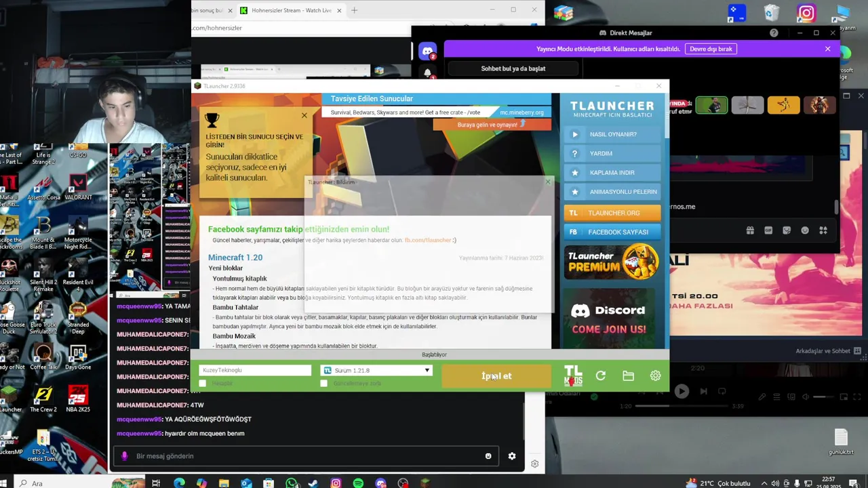Screen dimensions: 868x488
Task: Open The Crew 2 desktop shortcut
Action: 43,399
